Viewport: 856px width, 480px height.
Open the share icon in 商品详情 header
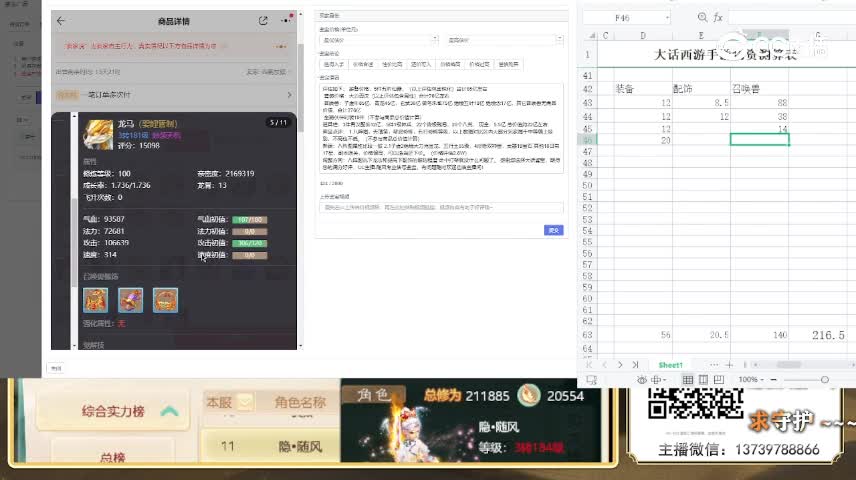click(263, 21)
